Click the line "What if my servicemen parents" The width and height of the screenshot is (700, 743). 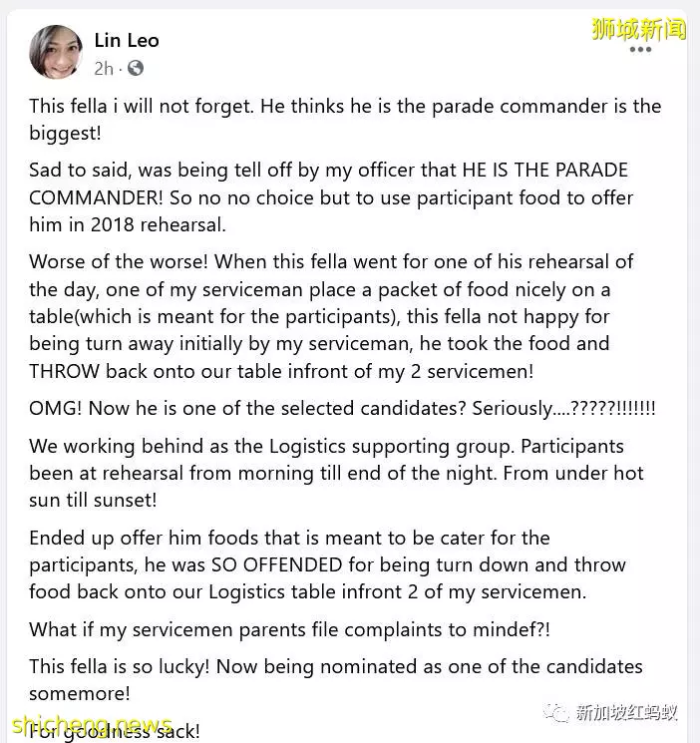tap(289, 629)
